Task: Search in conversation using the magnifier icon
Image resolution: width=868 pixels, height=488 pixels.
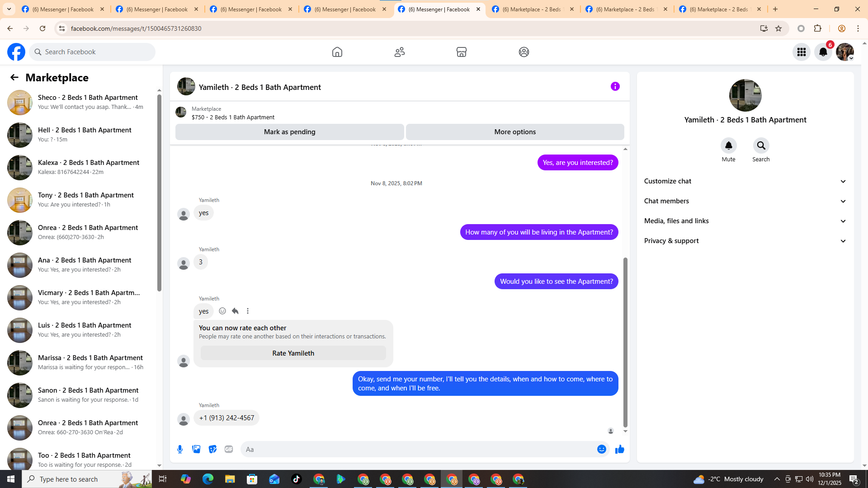Action: [761, 145]
